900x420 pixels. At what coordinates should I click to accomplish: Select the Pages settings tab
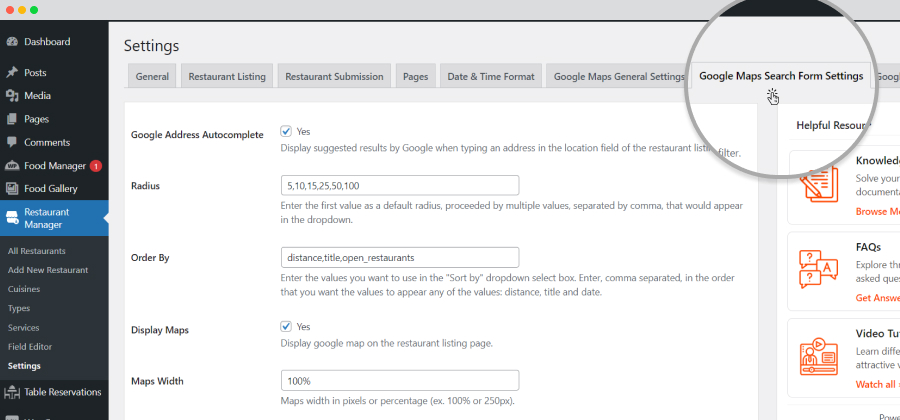pos(416,76)
